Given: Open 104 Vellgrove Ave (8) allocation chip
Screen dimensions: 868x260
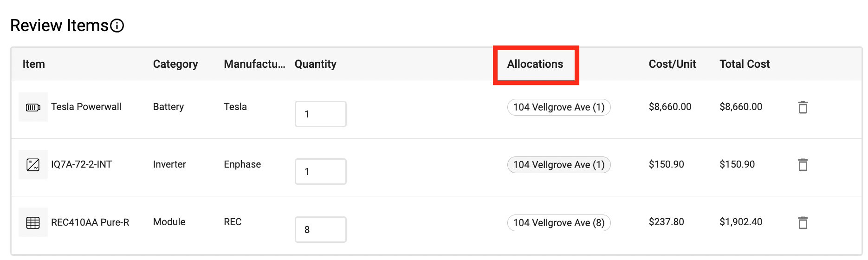Looking at the screenshot, I should point(559,223).
